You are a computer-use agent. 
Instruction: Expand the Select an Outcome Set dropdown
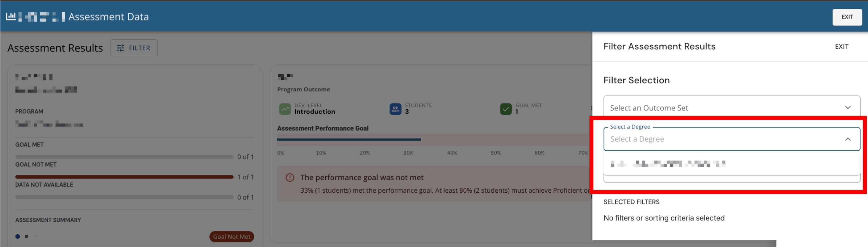click(x=731, y=108)
